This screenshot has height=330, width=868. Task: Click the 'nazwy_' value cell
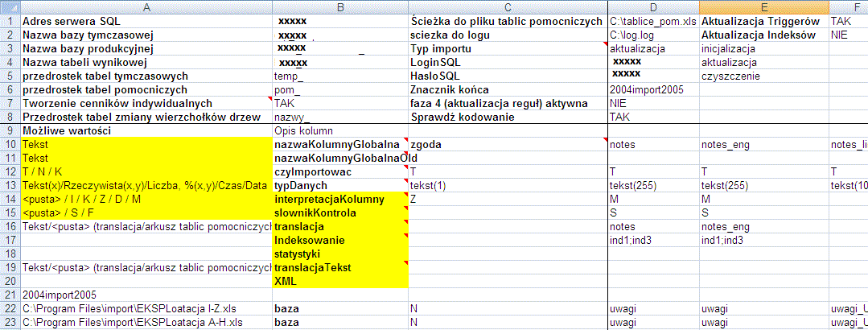click(x=340, y=118)
